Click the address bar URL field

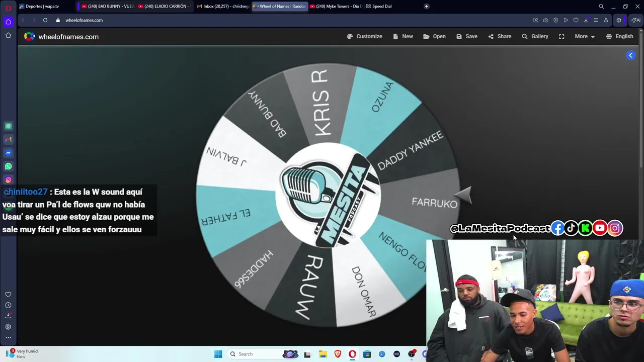[x=292, y=20]
